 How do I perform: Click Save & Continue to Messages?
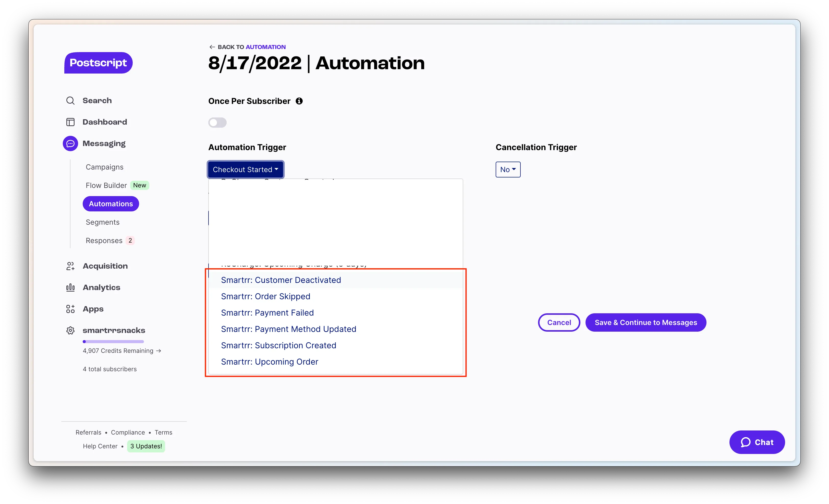point(645,322)
